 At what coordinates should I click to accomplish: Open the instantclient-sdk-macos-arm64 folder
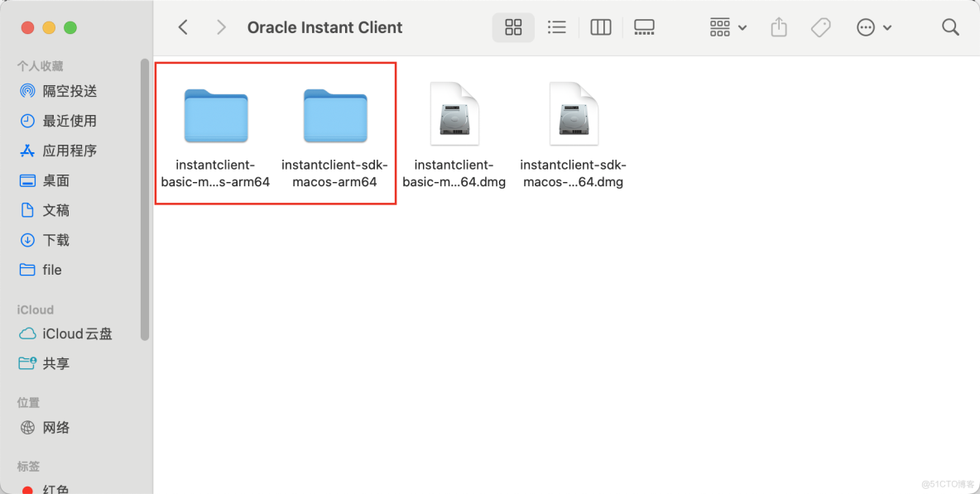point(334,116)
